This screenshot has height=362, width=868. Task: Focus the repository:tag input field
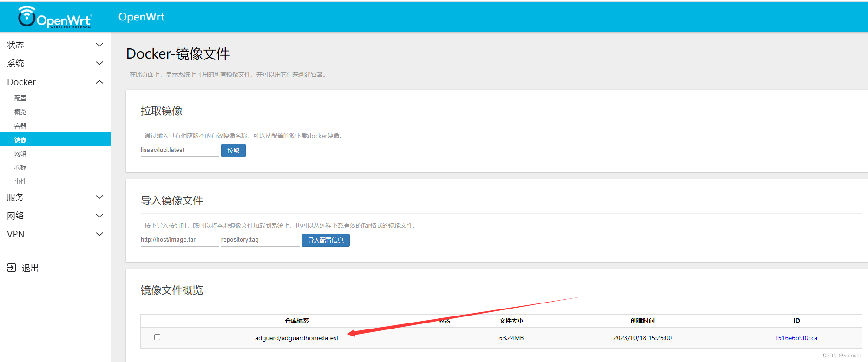pyautogui.click(x=260, y=240)
